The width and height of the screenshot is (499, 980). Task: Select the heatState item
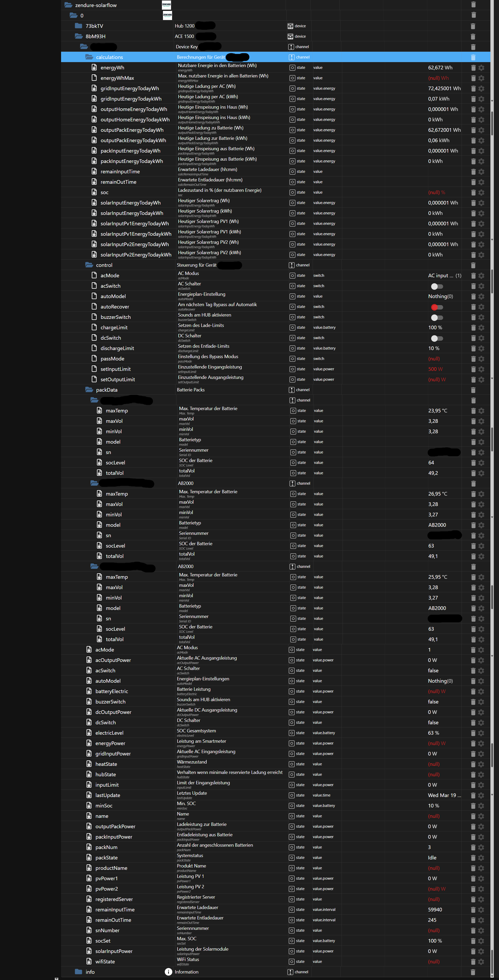(x=106, y=764)
